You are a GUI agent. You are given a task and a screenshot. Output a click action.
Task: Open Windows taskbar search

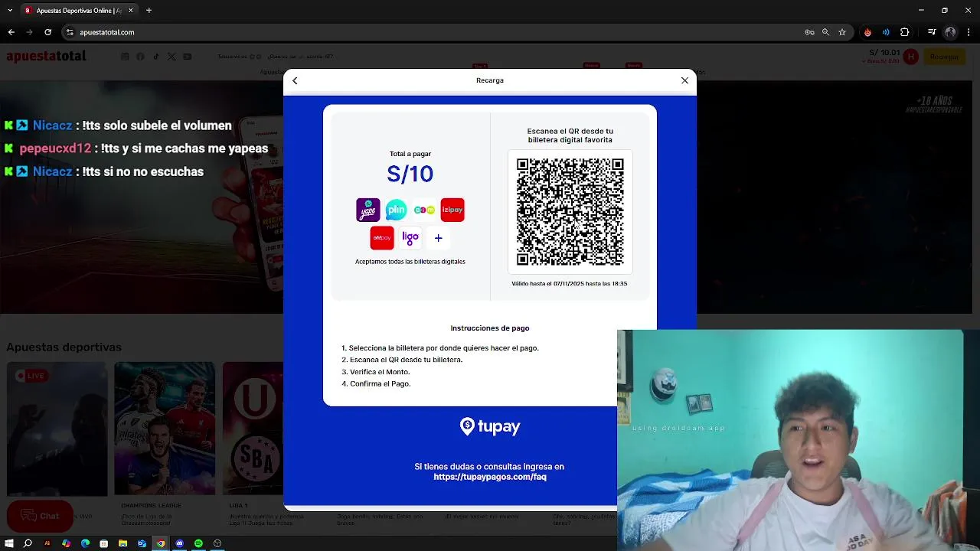tap(28, 543)
